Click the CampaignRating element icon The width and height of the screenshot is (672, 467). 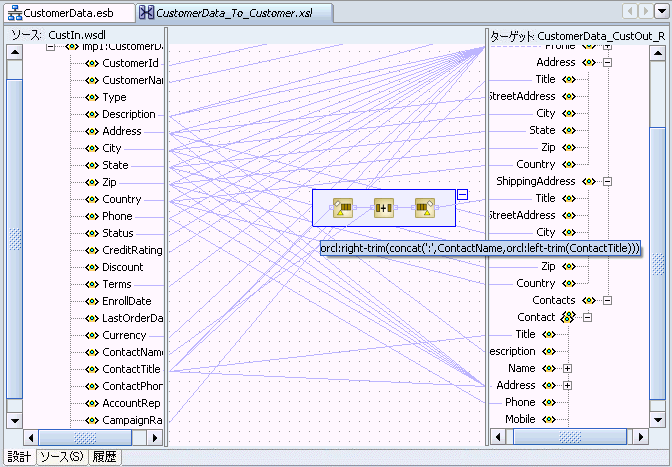pos(92,420)
